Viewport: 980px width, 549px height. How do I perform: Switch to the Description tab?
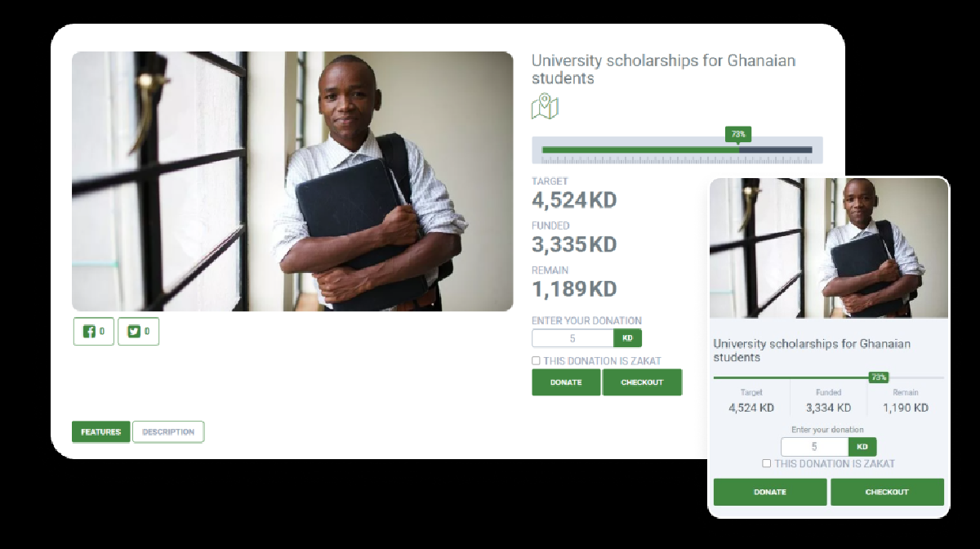click(x=168, y=432)
